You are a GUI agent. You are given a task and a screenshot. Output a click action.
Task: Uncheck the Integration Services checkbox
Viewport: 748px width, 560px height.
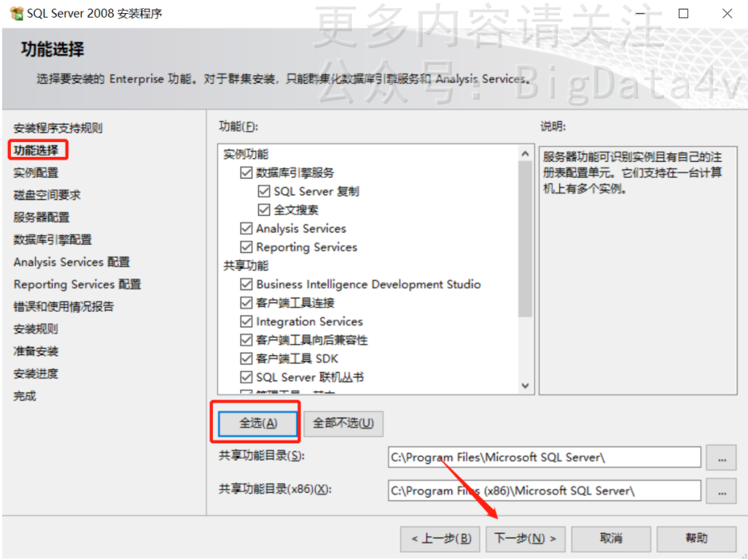[x=246, y=322]
